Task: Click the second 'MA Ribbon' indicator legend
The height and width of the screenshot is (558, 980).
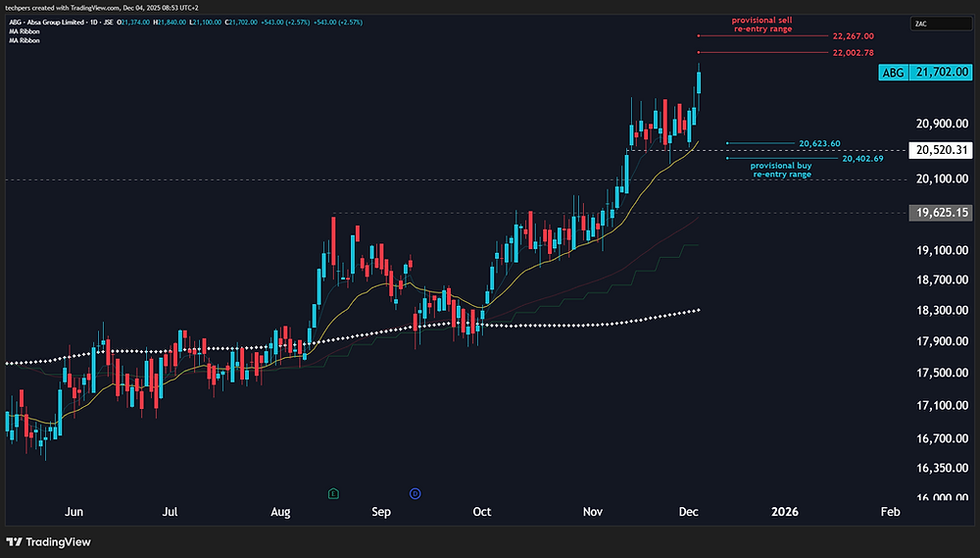Action: click(x=24, y=40)
